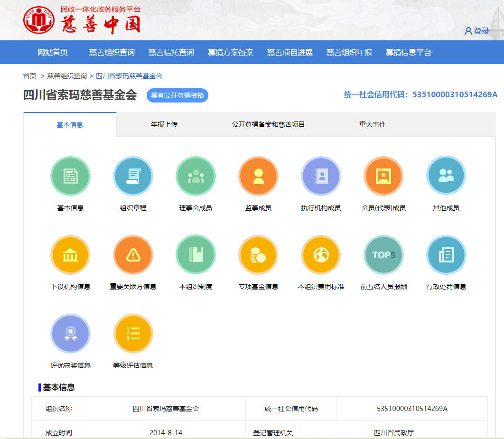Click the 理事会成员 group icon

pos(196,176)
